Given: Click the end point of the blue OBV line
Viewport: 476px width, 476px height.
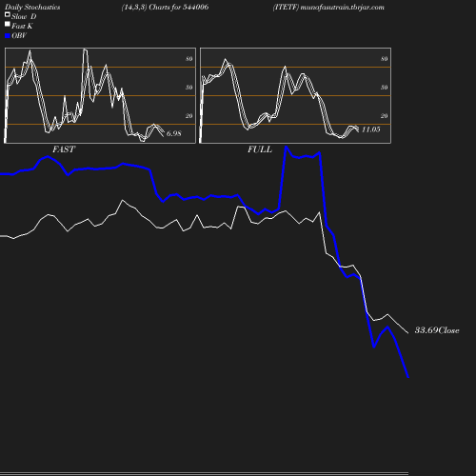Looking at the screenshot, I should 408,377.
